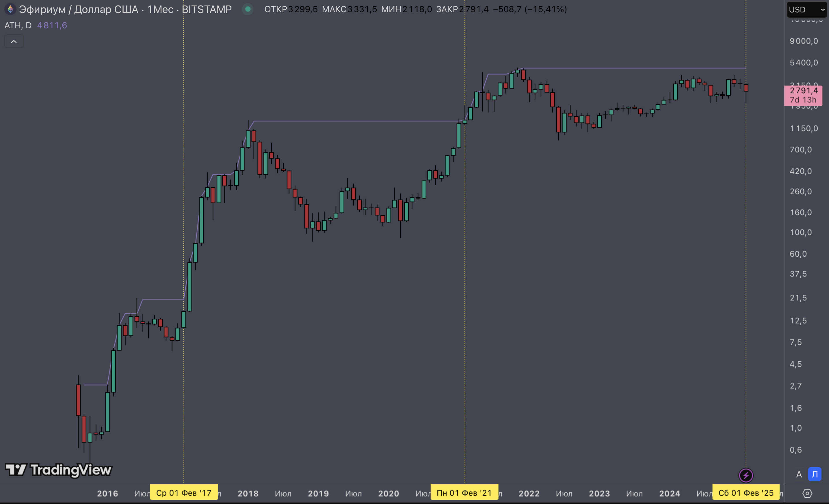Click the 2791,4 current price label

[803, 90]
